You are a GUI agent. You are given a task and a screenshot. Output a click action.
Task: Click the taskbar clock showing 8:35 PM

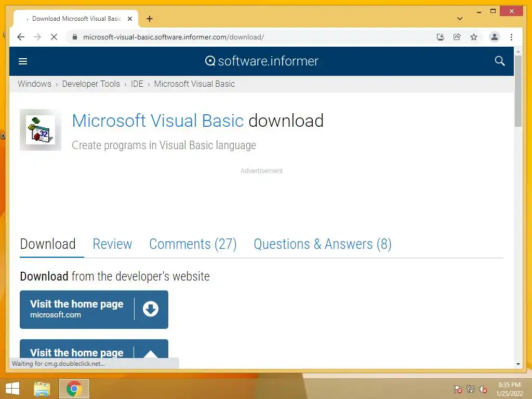pos(509,389)
